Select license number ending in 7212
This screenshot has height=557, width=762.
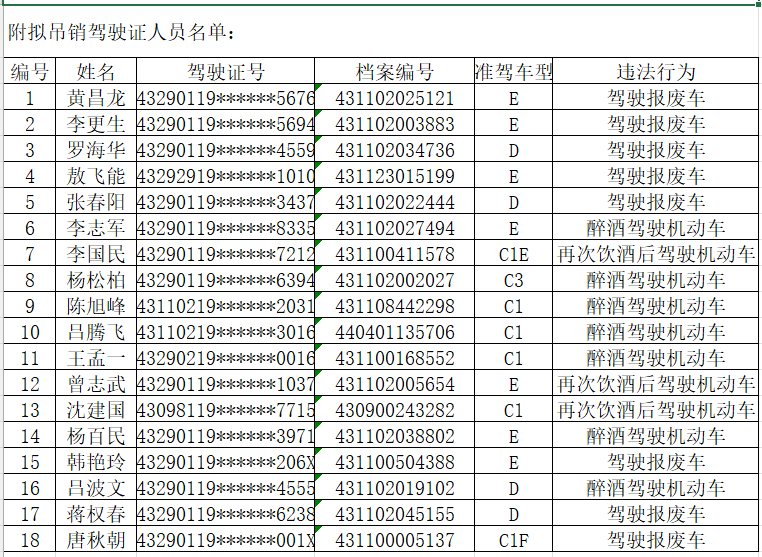pos(225,254)
